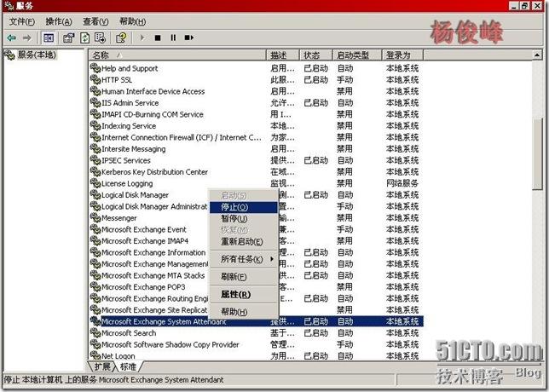Select 服务(本地) node in left tree

(37, 55)
